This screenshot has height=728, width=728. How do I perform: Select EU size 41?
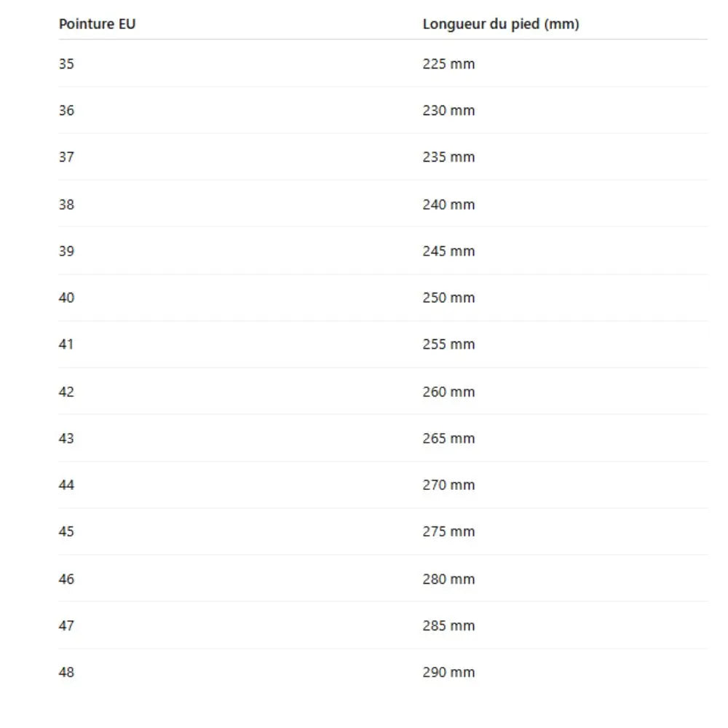66,344
